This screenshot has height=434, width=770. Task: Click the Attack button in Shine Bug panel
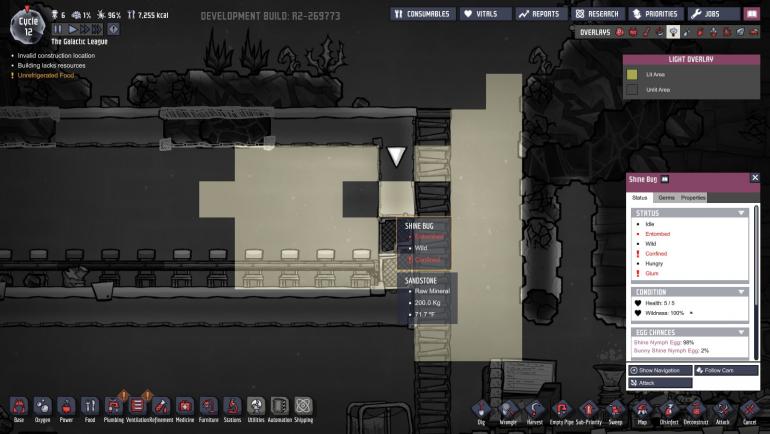click(x=660, y=382)
